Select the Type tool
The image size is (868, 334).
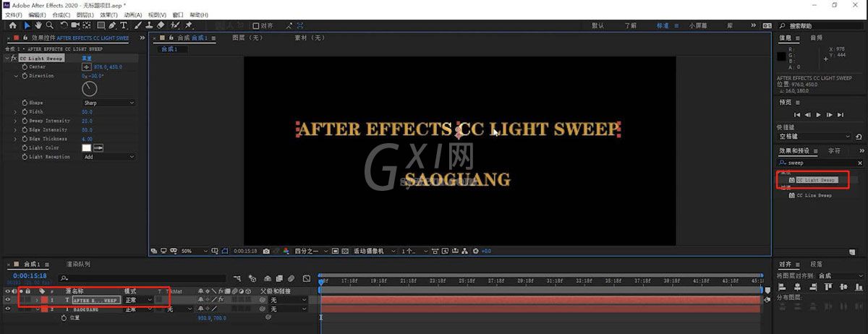click(125, 25)
